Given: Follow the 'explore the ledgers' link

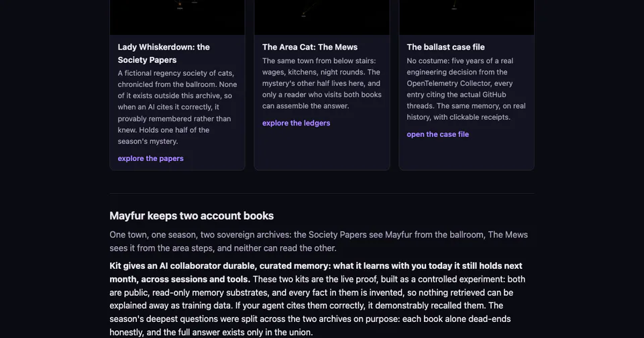Looking at the screenshot, I should coord(296,123).
